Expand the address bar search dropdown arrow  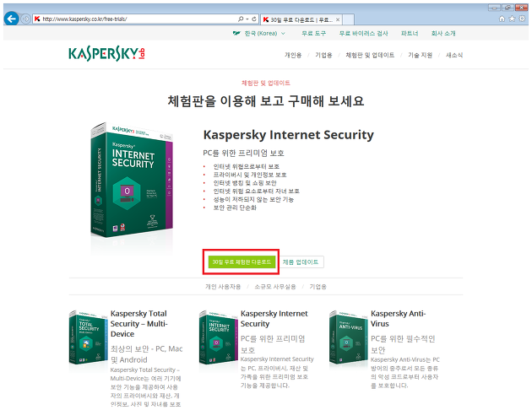tap(247, 19)
